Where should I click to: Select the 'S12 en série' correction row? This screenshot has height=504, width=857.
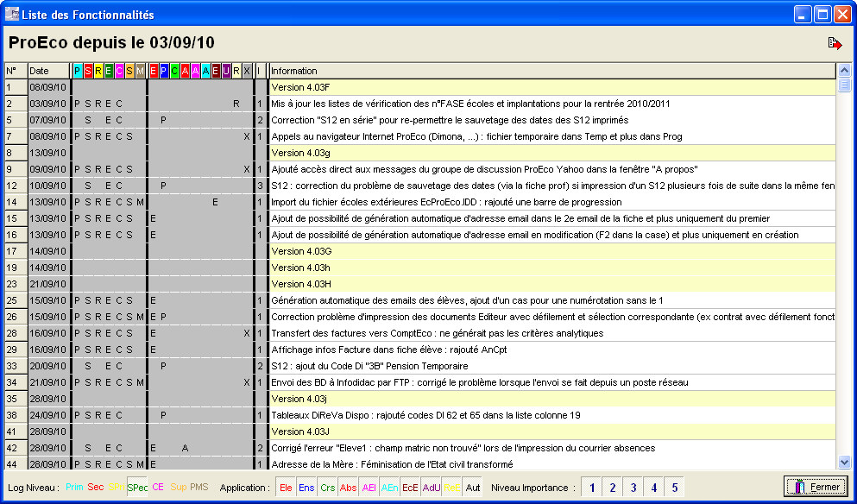420,120
